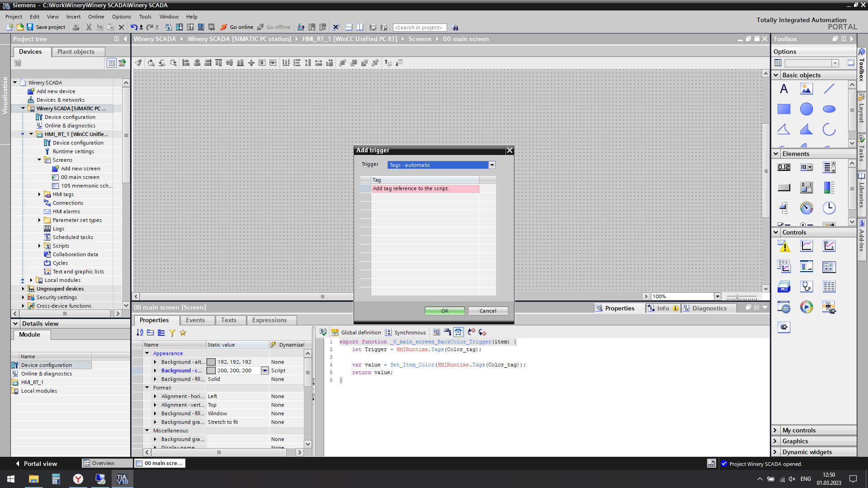
Task: Toggle properties filter icon
Action: click(x=172, y=333)
